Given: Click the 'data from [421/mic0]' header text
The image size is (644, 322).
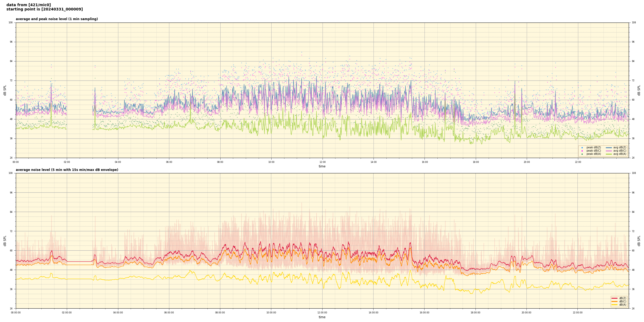Looking at the screenshot, I should (x=28, y=5).
